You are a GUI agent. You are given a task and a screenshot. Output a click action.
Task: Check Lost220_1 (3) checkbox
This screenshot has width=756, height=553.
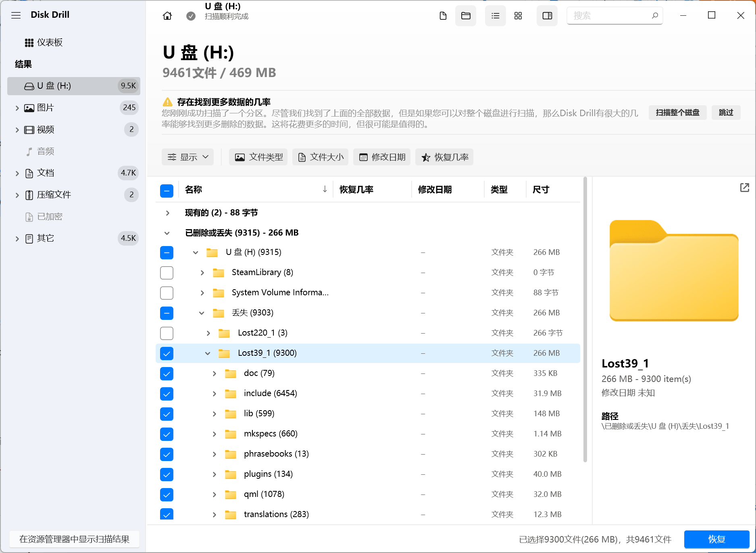coord(167,333)
